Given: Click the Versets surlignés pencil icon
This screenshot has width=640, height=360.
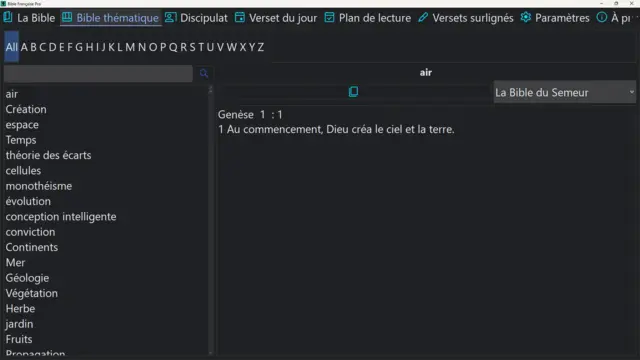Looking at the screenshot, I should (423, 18).
